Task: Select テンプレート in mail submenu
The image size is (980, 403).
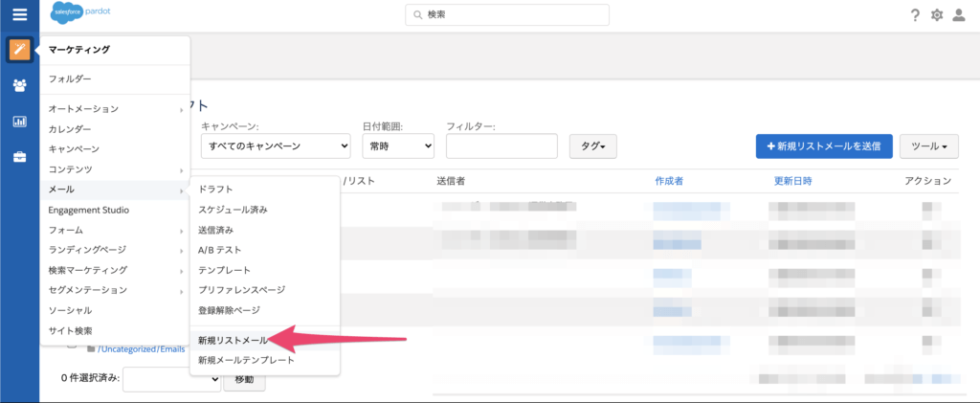Action: [265, 270]
